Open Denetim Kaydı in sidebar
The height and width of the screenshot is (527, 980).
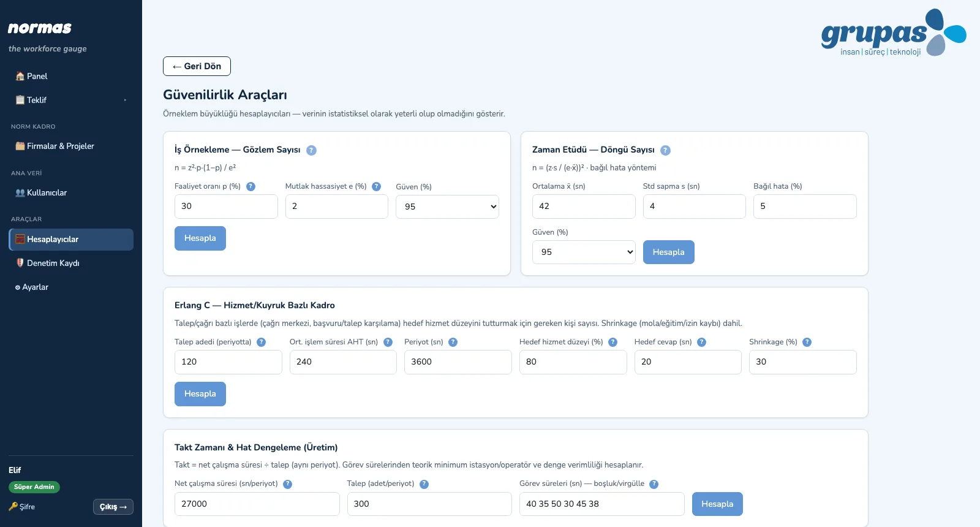71,263
